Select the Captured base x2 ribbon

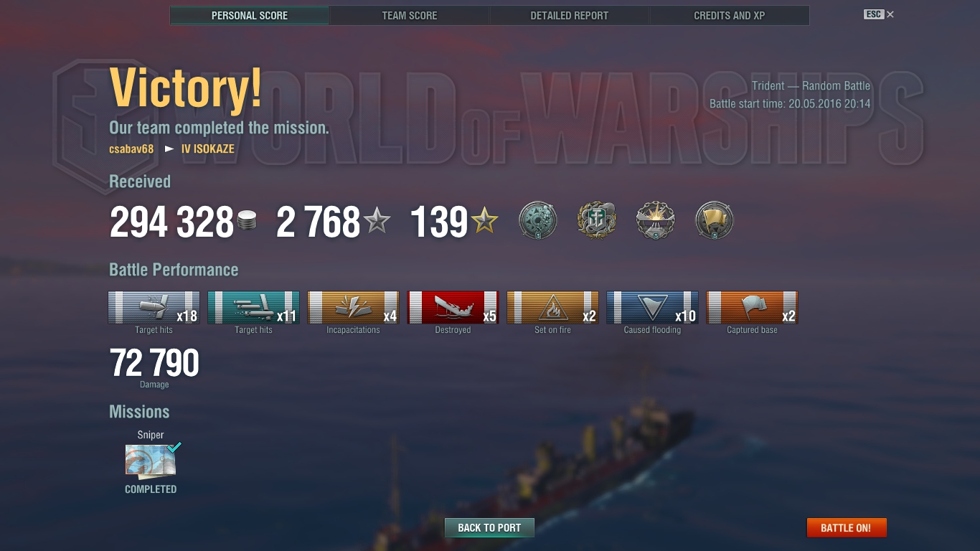pos(753,308)
